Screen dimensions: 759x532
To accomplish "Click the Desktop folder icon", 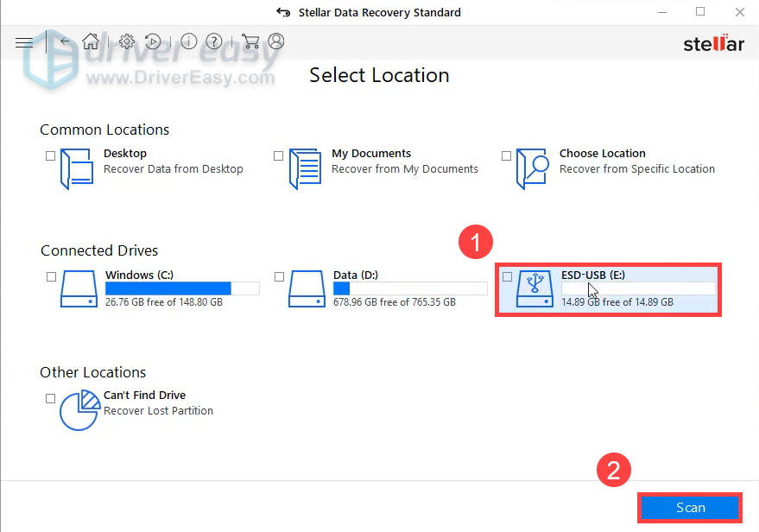I will 77,168.
